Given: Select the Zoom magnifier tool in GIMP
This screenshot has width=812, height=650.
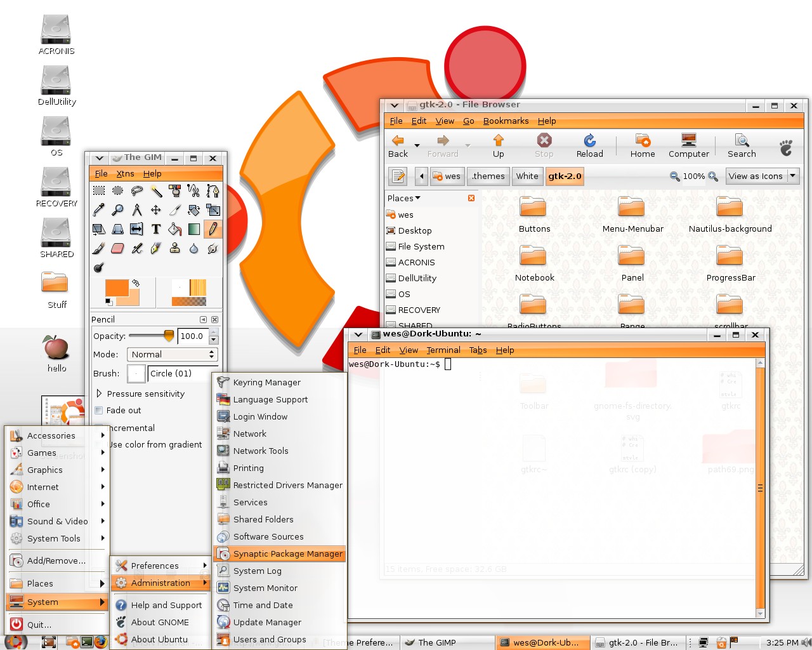Looking at the screenshot, I should (x=118, y=209).
